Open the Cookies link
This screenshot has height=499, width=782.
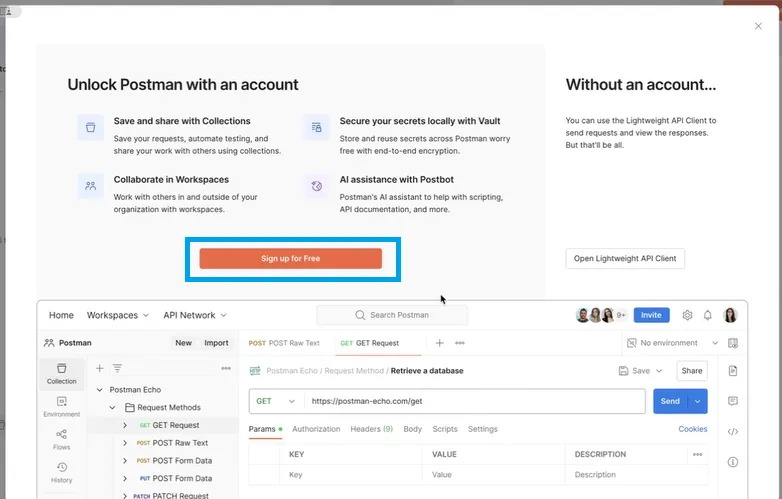click(x=693, y=429)
